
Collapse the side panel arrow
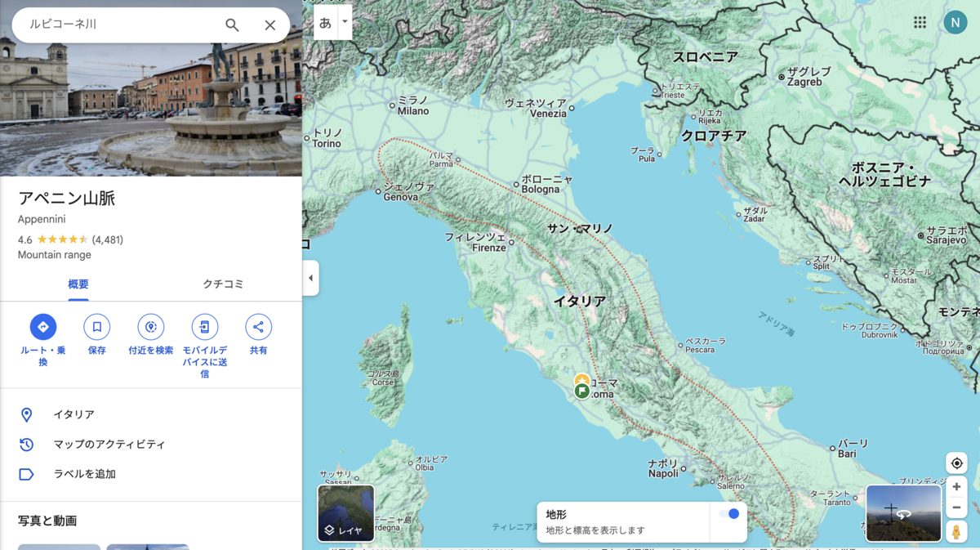[310, 278]
